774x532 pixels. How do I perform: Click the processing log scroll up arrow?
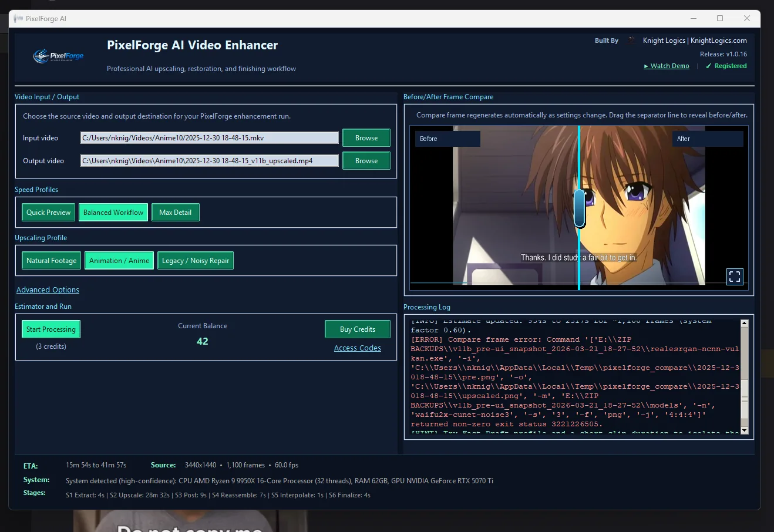click(745, 323)
